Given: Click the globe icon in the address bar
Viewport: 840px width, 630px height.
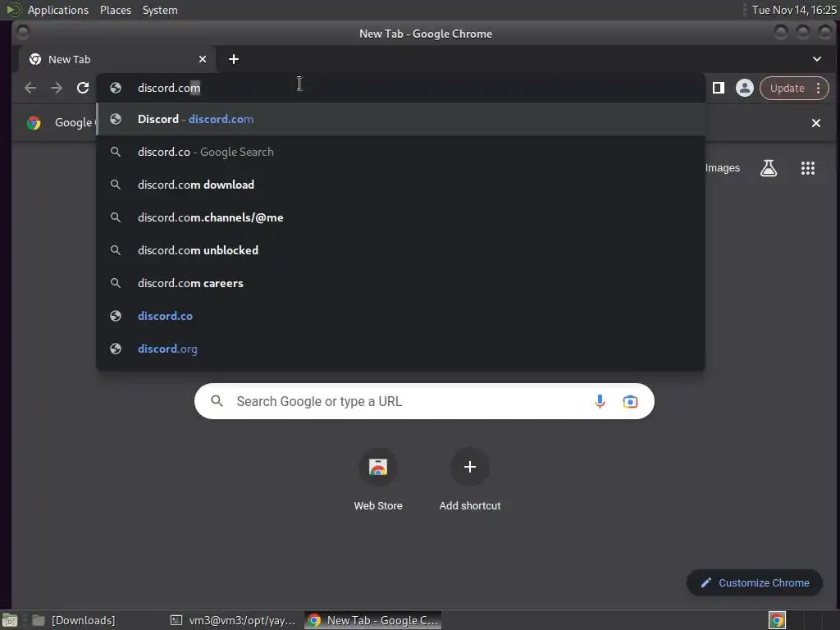Looking at the screenshot, I should [116, 88].
